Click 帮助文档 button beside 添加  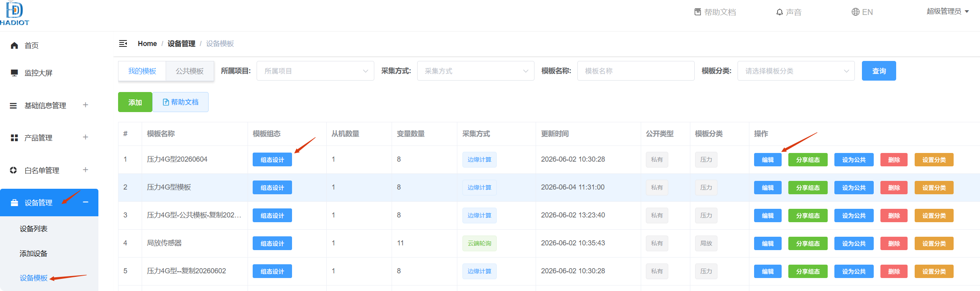coord(181,102)
